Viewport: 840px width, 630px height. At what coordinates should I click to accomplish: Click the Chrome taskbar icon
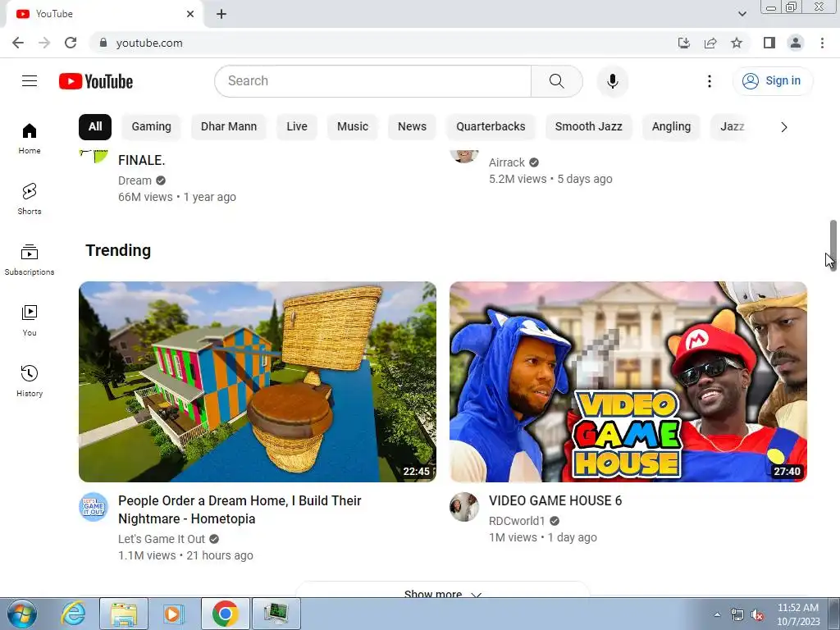coord(225,614)
